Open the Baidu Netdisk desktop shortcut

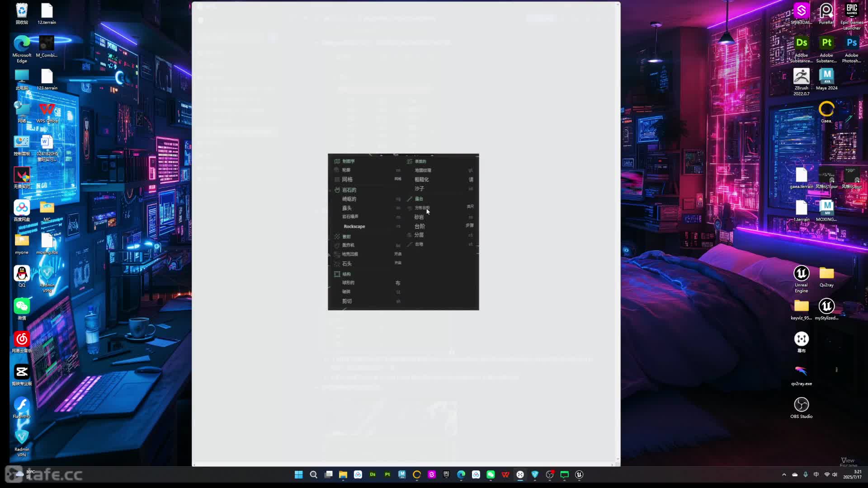(22, 211)
